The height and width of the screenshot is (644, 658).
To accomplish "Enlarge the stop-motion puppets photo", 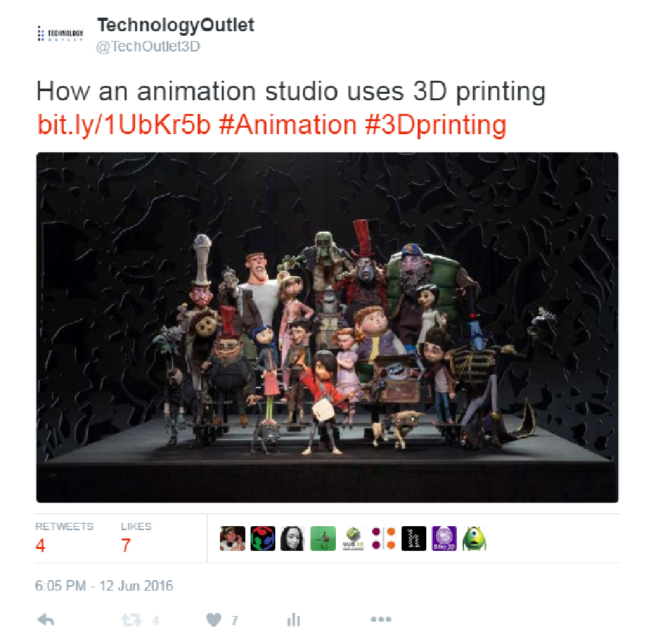I will click(x=327, y=328).
